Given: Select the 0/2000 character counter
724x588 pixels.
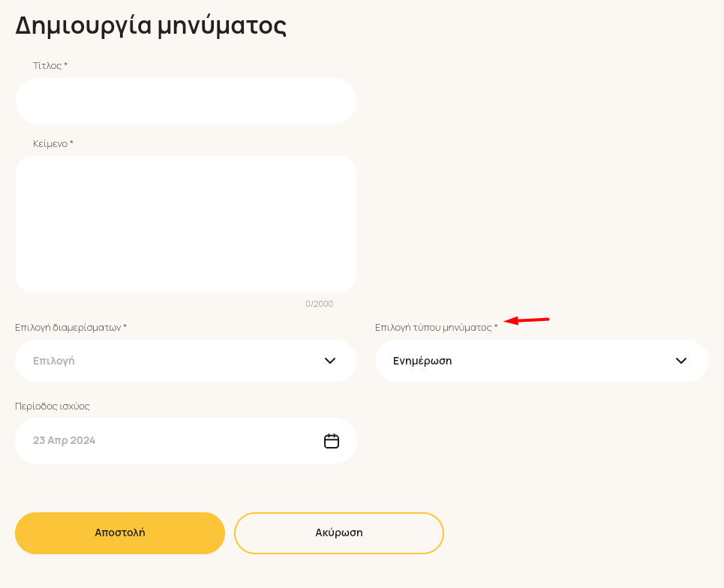Looking at the screenshot, I should point(319,304).
